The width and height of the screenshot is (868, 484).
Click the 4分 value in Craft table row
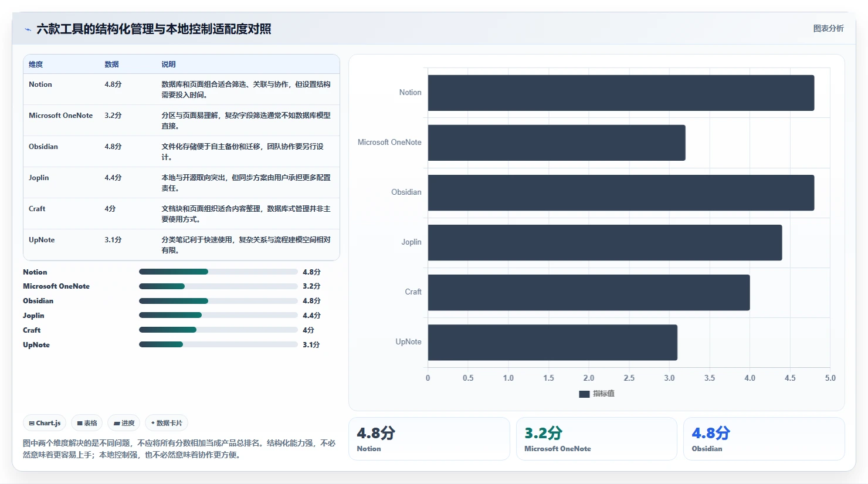coord(110,209)
